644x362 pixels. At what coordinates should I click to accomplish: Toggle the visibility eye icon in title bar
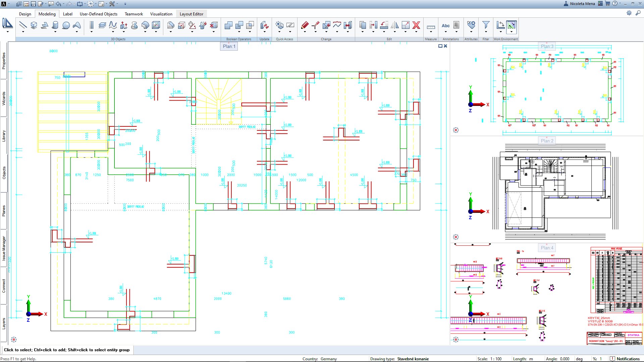point(91,4)
